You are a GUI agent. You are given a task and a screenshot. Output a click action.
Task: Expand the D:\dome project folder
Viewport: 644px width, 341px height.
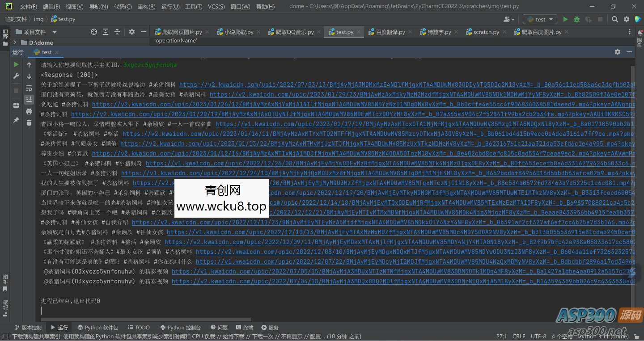14,42
